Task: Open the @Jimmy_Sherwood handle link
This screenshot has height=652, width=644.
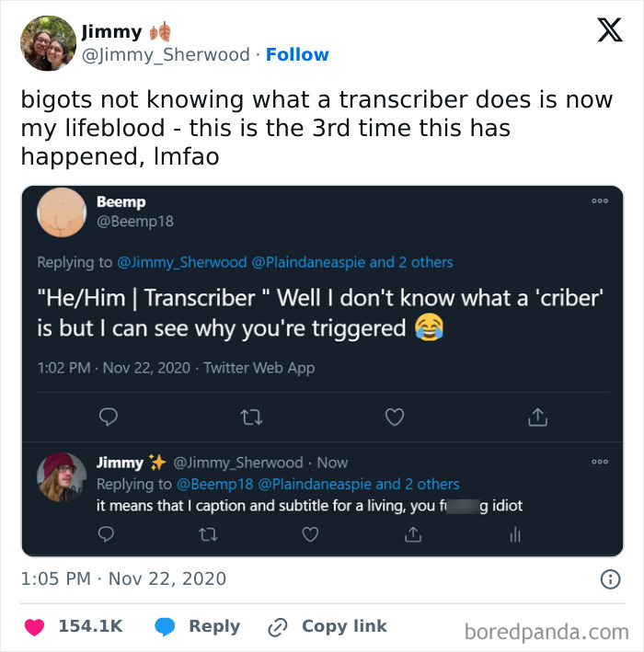Action: tap(166, 54)
